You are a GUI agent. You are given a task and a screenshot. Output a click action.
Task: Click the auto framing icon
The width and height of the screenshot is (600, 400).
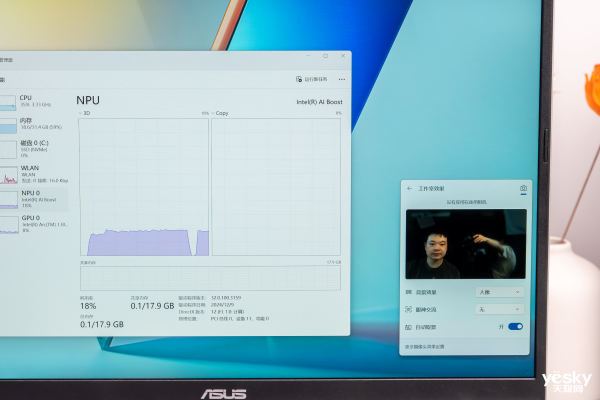[408, 326]
